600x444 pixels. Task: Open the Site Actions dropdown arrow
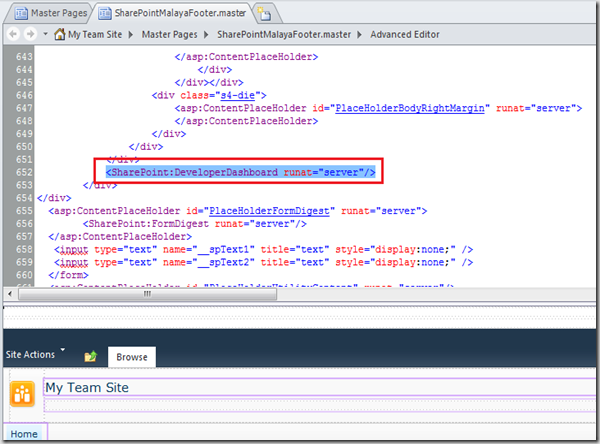click(x=63, y=349)
